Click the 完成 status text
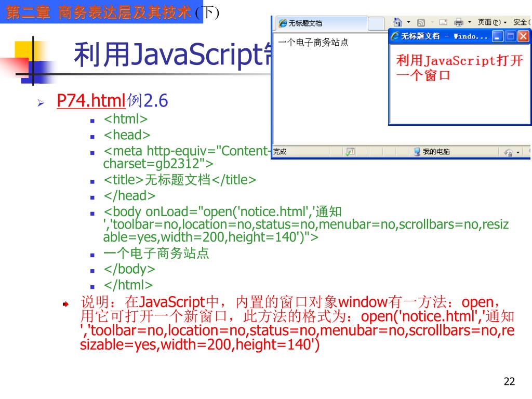 click(280, 152)
